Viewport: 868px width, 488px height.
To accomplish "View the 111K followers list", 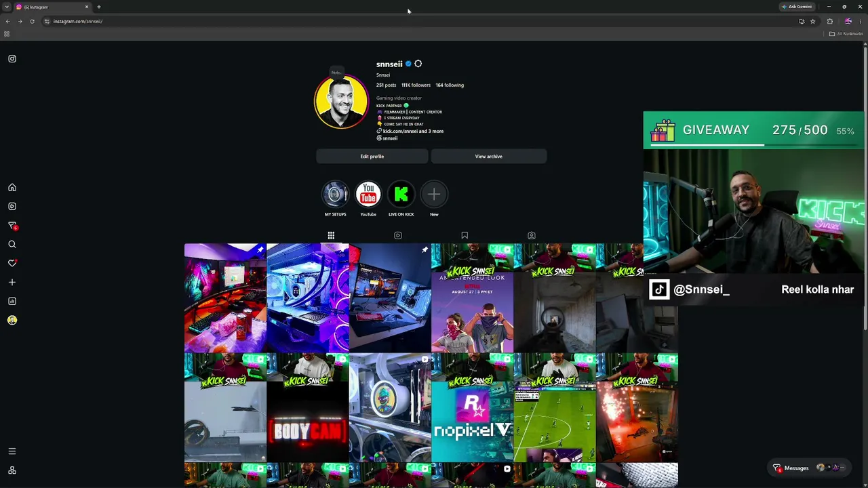I will point(416,85).
